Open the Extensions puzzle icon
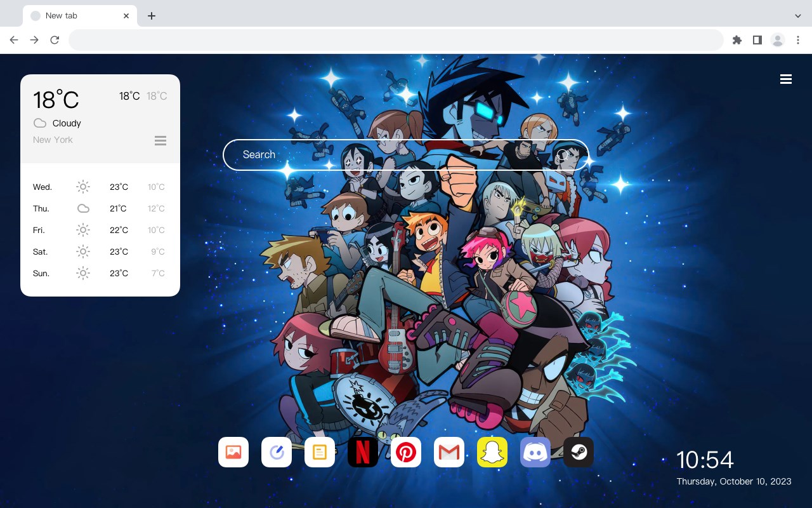 point(737,40)
